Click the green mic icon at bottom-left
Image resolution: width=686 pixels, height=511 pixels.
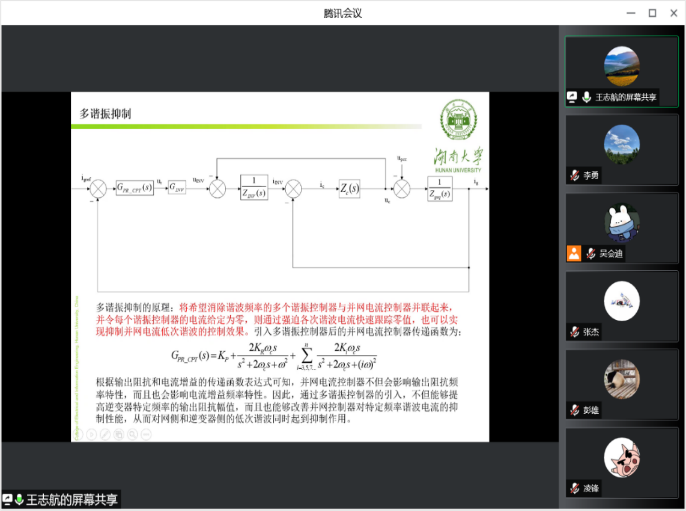tap(18, 499)
